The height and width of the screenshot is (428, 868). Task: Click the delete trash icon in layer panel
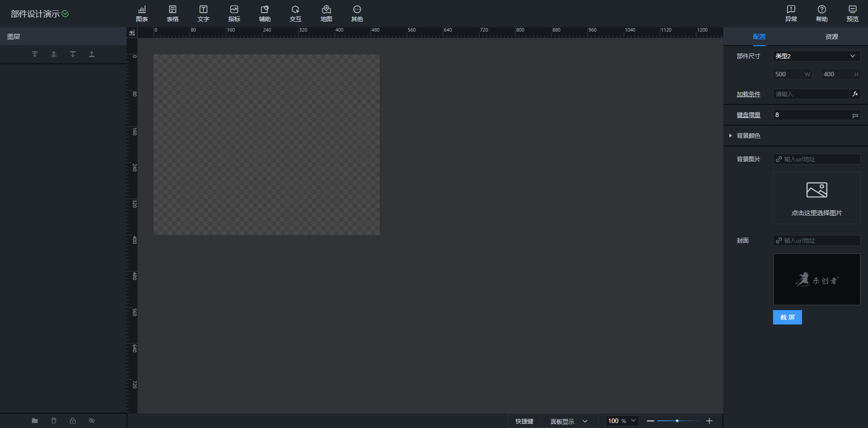54,420
